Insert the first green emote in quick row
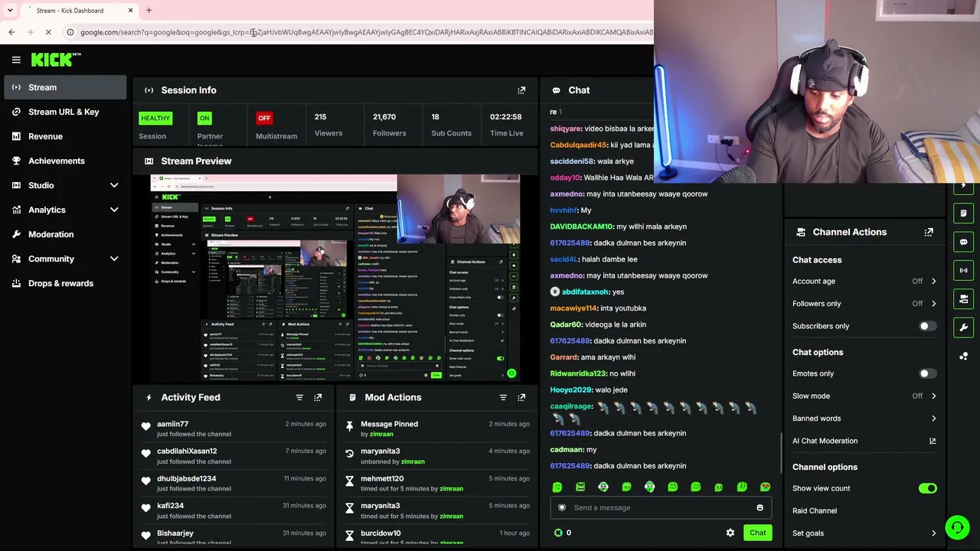Image resolution: width=980 pixels, height=551 pixels. pos(557,487)
